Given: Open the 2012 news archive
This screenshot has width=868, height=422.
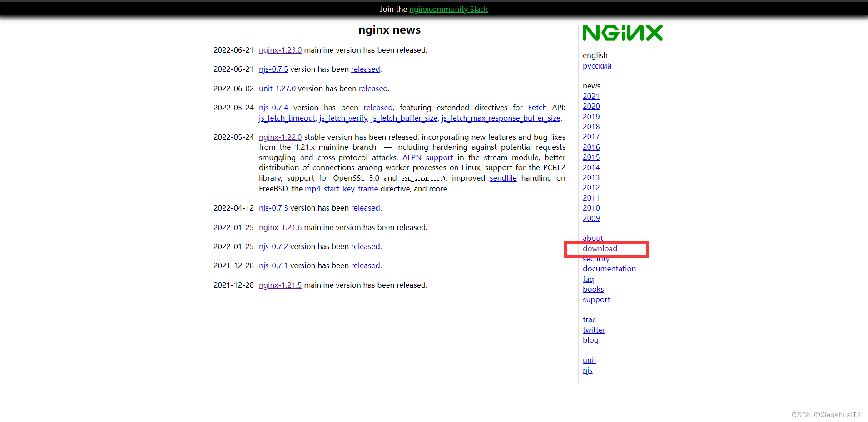Looking at the screenshot, I should 591,187.
